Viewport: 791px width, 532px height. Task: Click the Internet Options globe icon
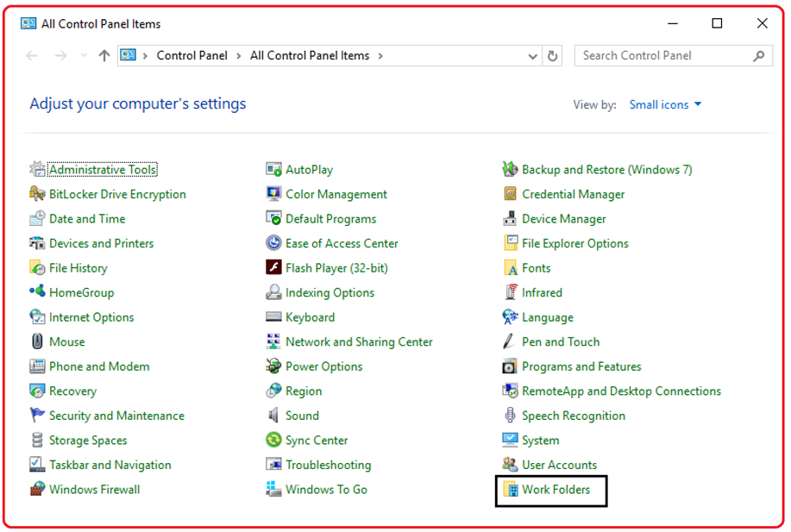(37, 317)
